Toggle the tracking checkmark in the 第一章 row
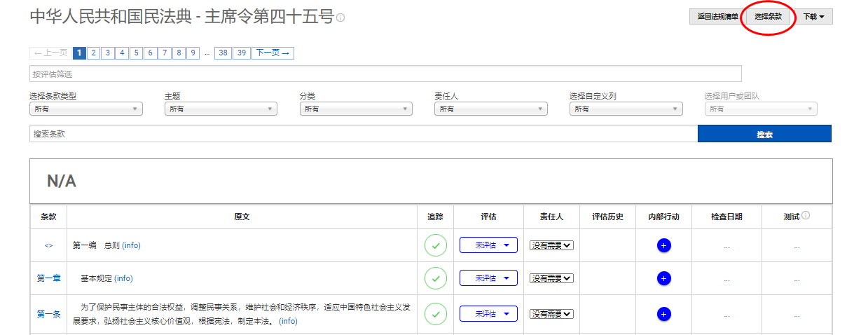868x335 pixels. click(436, 278)
